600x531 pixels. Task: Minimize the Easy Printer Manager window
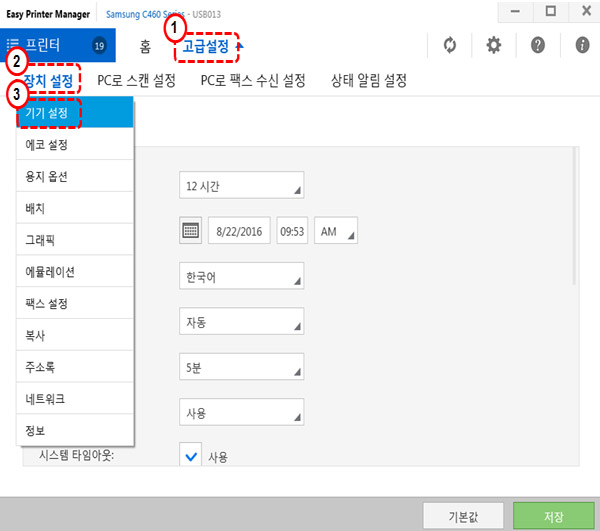515,11
